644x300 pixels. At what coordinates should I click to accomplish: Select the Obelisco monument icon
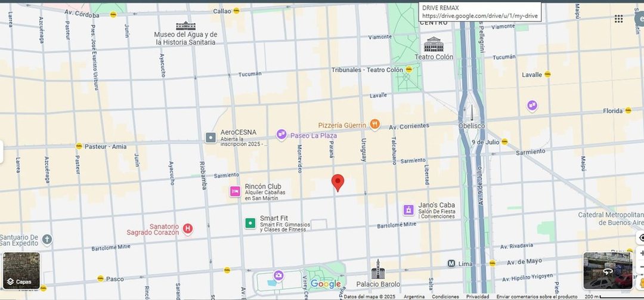pyautogui.click(x=472, y=113)
